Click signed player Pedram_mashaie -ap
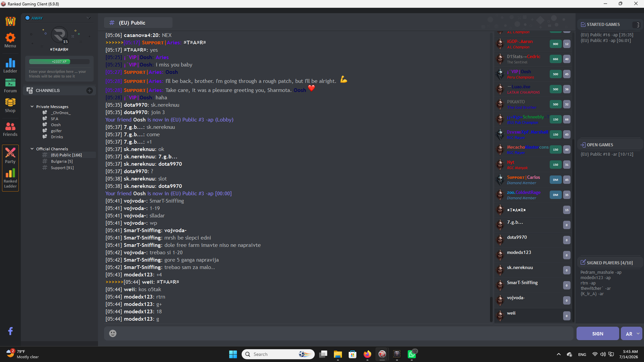This screenshot has height=362, width=644. [x=601, y=272]
